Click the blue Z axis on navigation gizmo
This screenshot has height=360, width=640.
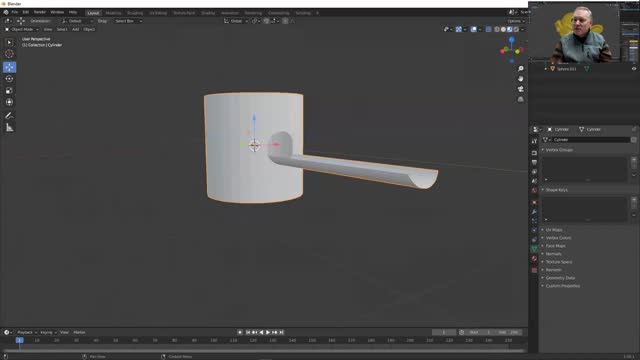click(511, 40)
